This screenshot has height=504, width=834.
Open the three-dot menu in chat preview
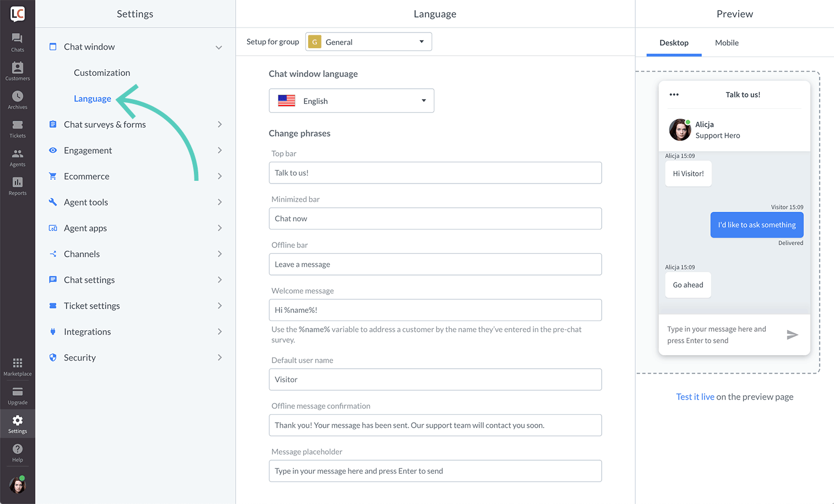tap(674, 95)
